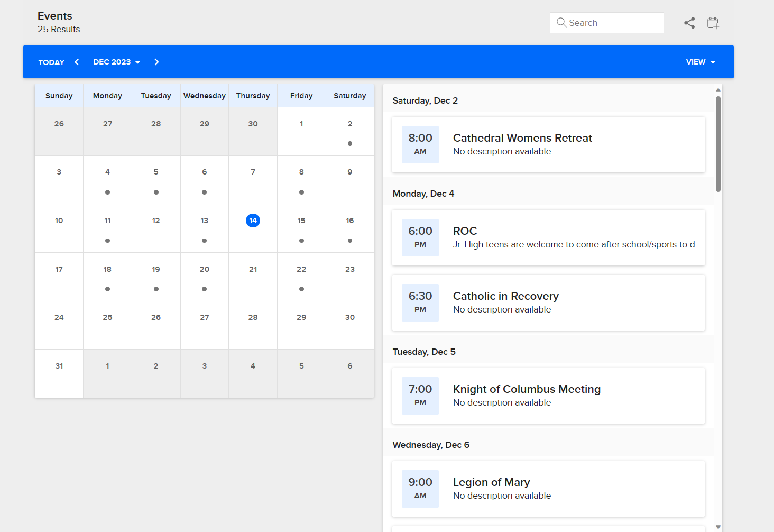Jump to TODAY in calendar
774x532 pixels.
coord(51,62)
